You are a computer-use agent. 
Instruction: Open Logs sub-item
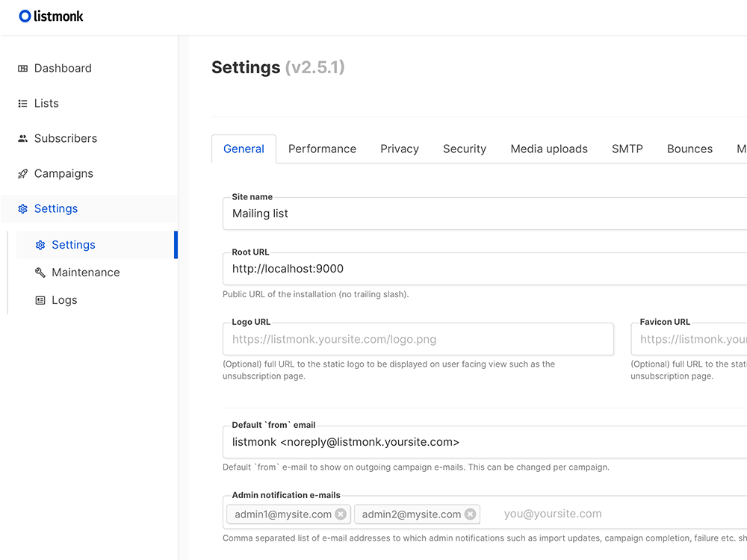tap(96, 300)
